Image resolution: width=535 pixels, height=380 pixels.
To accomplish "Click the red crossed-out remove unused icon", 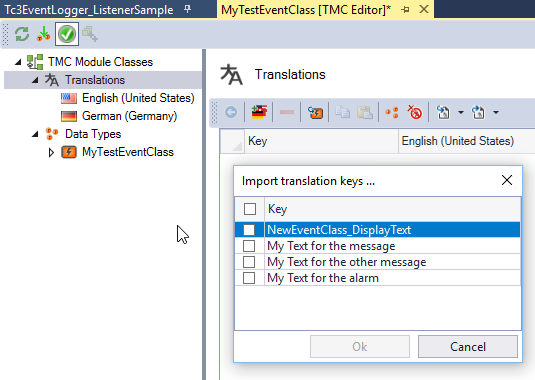I will [x=415, y=112].
